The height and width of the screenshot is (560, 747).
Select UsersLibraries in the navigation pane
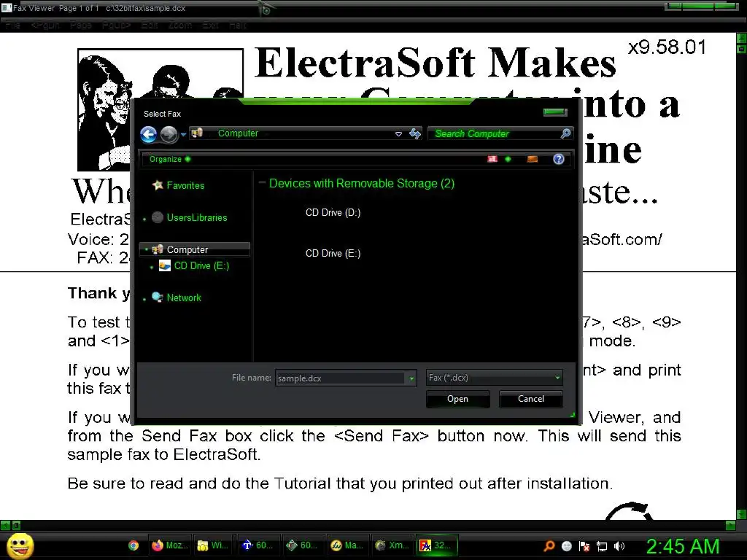click(x=197, y=217)
